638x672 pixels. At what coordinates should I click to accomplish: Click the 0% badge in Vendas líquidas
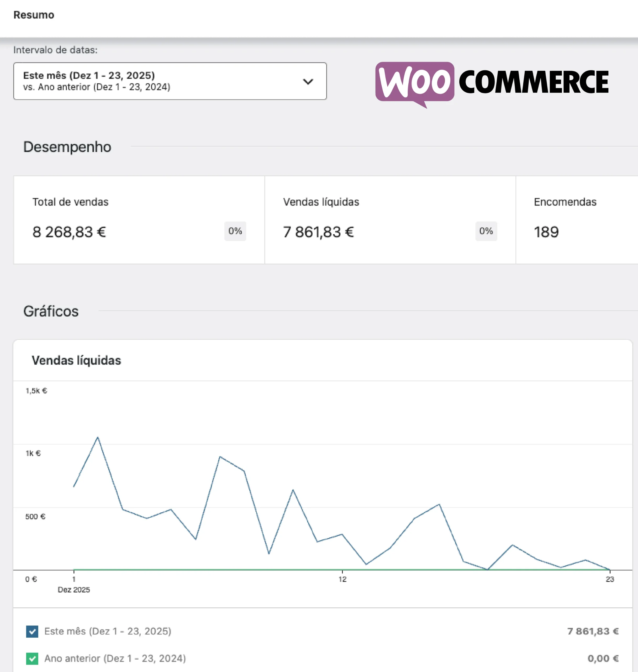tap(486, 231)
